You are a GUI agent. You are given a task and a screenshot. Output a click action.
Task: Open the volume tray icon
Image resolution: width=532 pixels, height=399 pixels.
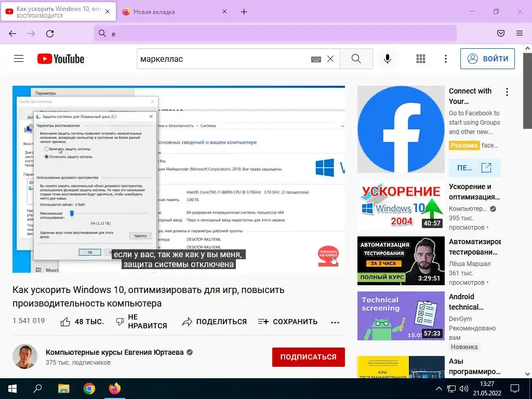click(463, 389)
